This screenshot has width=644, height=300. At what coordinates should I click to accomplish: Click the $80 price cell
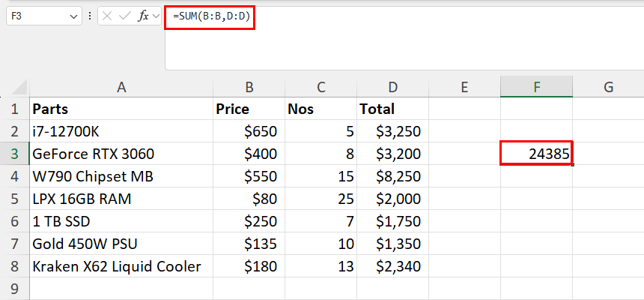click(x=249, y=199)
